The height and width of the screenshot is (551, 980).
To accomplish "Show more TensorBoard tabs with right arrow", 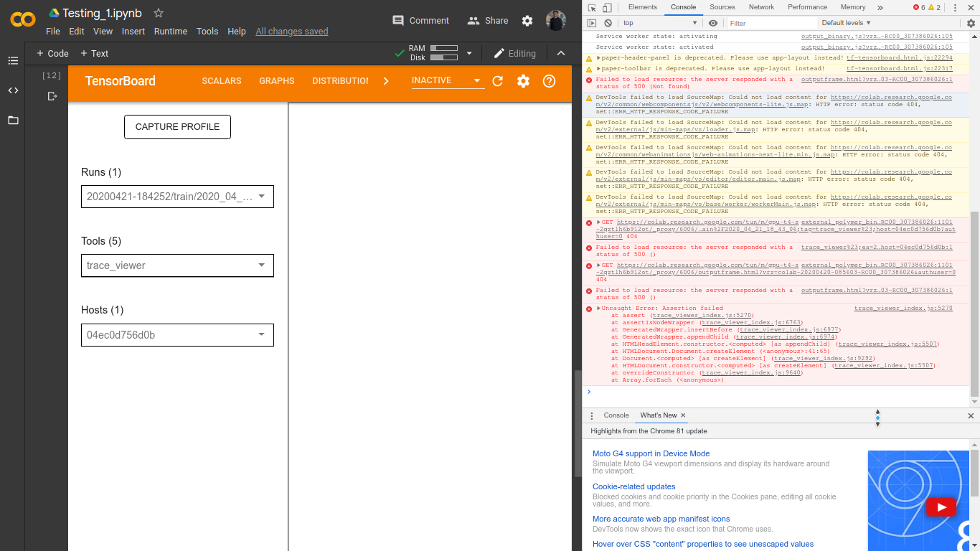I will [386, 81].
